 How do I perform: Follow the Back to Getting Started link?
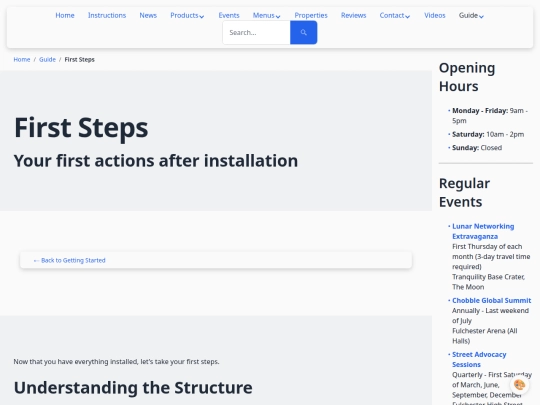69,260
